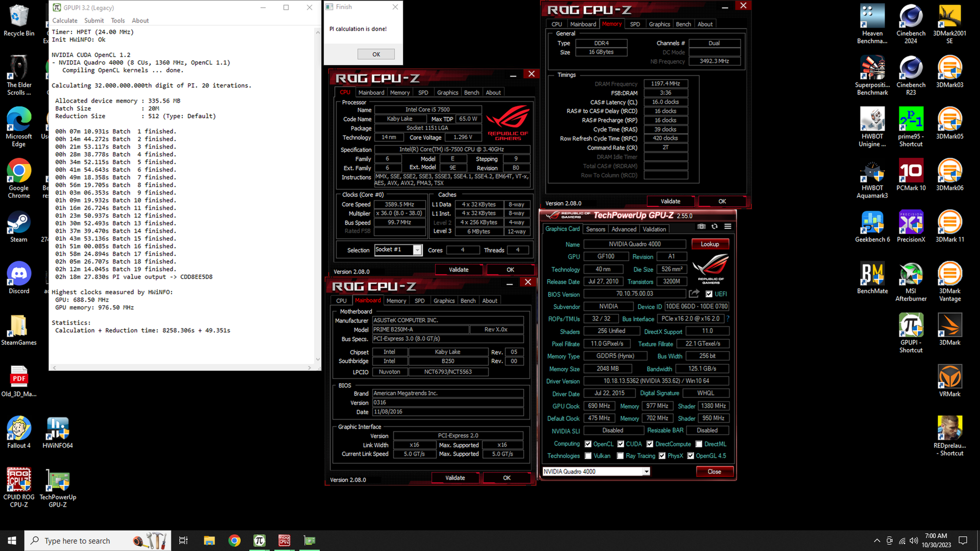Toggle the OpenGL 4.5 checkbox
Viewport: 980px width, 551px height.
click(691, 456)
